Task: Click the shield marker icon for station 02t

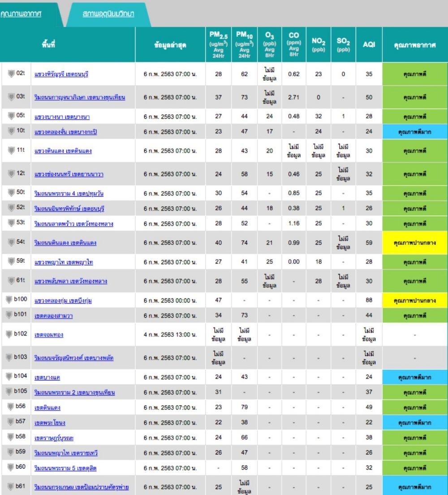Action: [11, 74]
